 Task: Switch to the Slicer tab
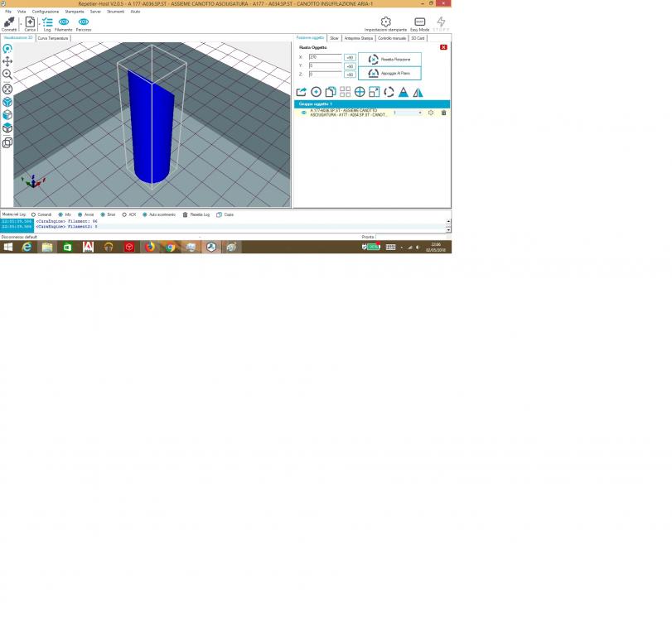(x=334, y=38)
